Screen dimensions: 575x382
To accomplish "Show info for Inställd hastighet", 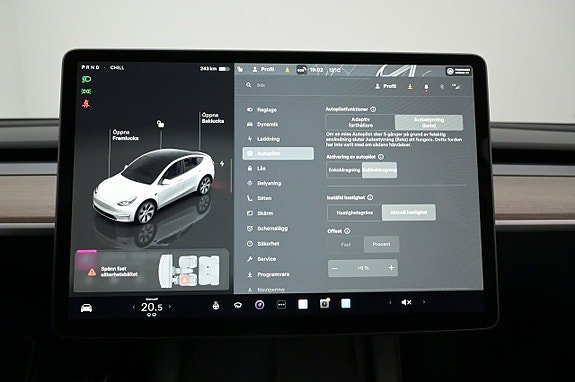I will [370, 197].
